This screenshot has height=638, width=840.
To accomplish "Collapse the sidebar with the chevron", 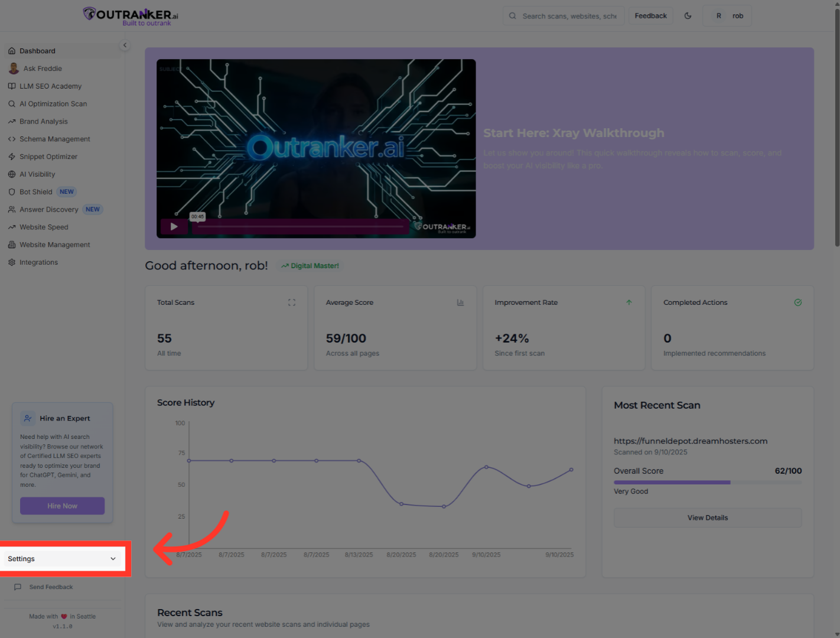I will pyautogui.click(x=125, y=45).
